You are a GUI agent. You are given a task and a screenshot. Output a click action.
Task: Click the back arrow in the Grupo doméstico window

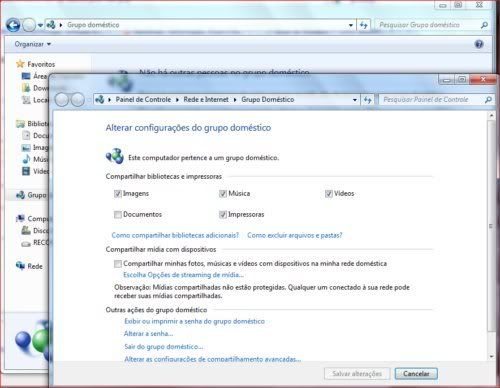click(x=13, y=25)
